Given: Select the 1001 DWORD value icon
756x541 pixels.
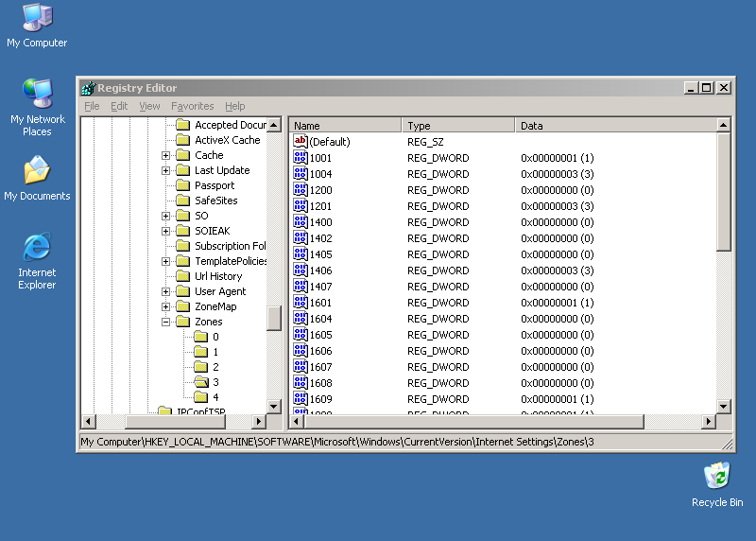Looking at the screenshot, I should [x=300, y=158].
